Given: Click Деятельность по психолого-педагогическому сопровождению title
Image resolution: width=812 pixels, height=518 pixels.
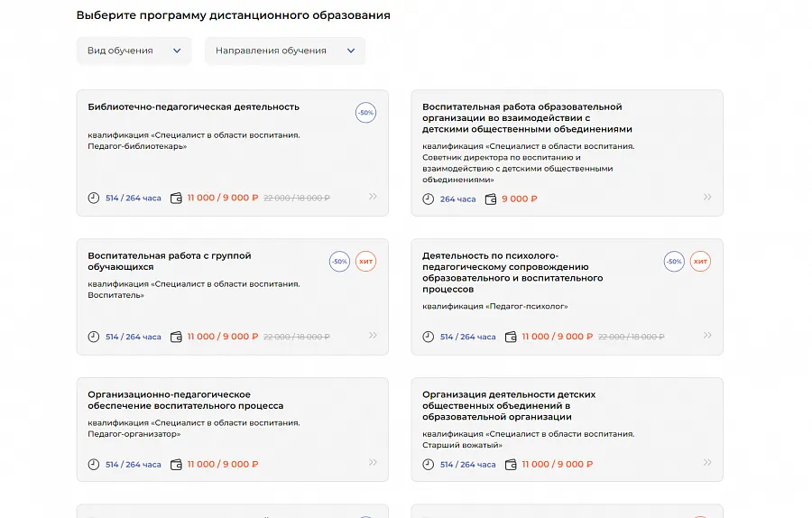Looking at the screenshot, I should [512, 273].
